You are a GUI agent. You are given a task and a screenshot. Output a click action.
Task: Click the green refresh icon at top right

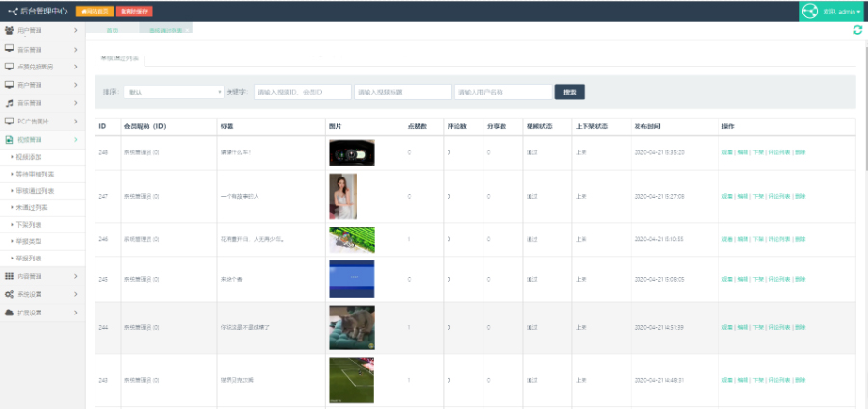[x=857, y=30]
